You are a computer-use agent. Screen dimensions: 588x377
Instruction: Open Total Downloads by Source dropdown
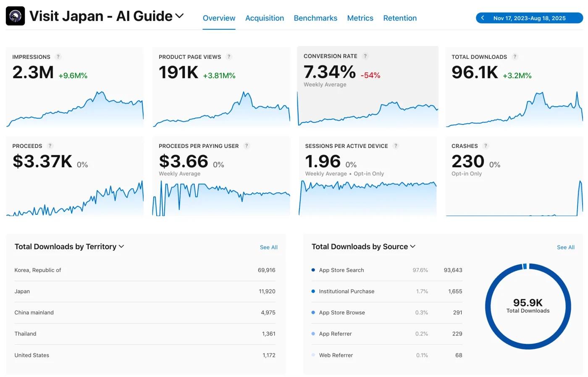pos(413,247)
